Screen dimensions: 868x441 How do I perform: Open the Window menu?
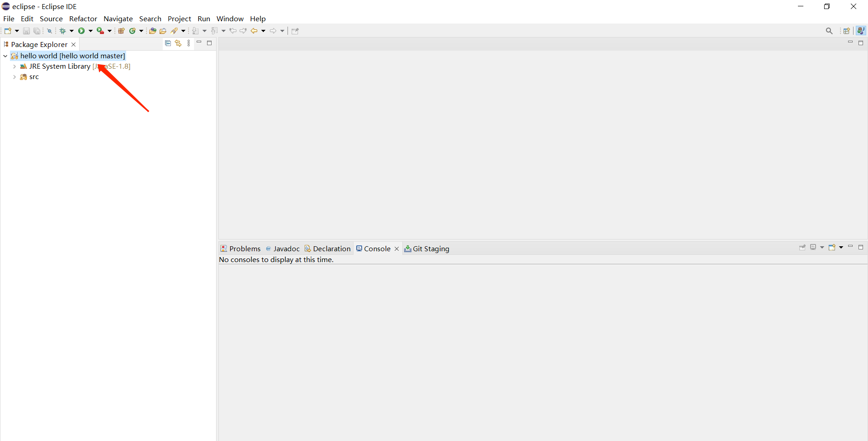coord(230,19)
